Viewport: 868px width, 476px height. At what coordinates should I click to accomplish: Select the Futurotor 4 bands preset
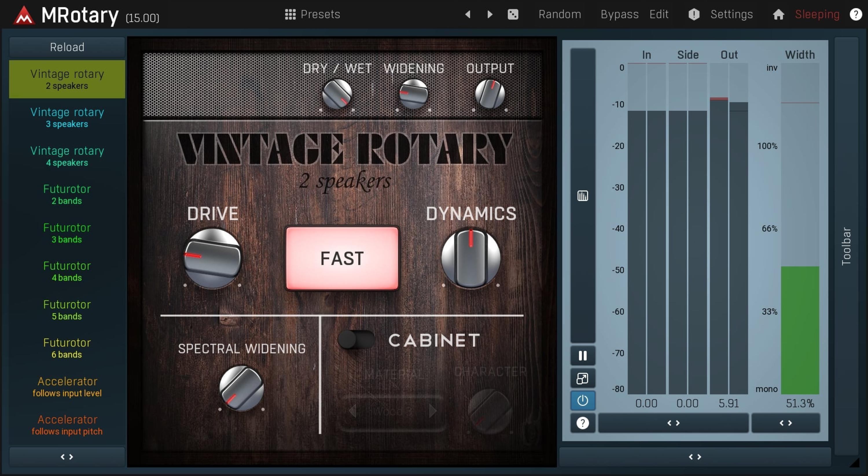[x=67, y=271]
